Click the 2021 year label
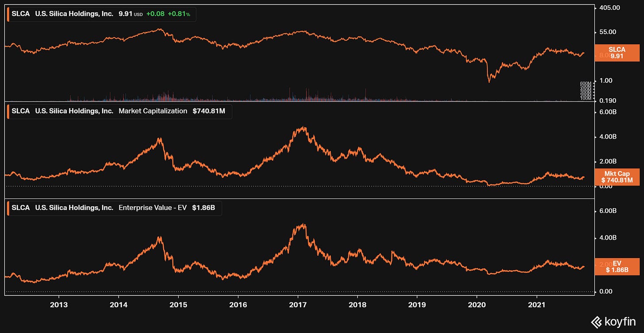 click(537, 305)
